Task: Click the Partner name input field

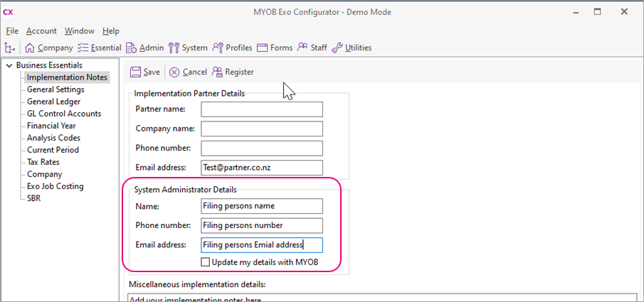Action: (x=261, y=109)
